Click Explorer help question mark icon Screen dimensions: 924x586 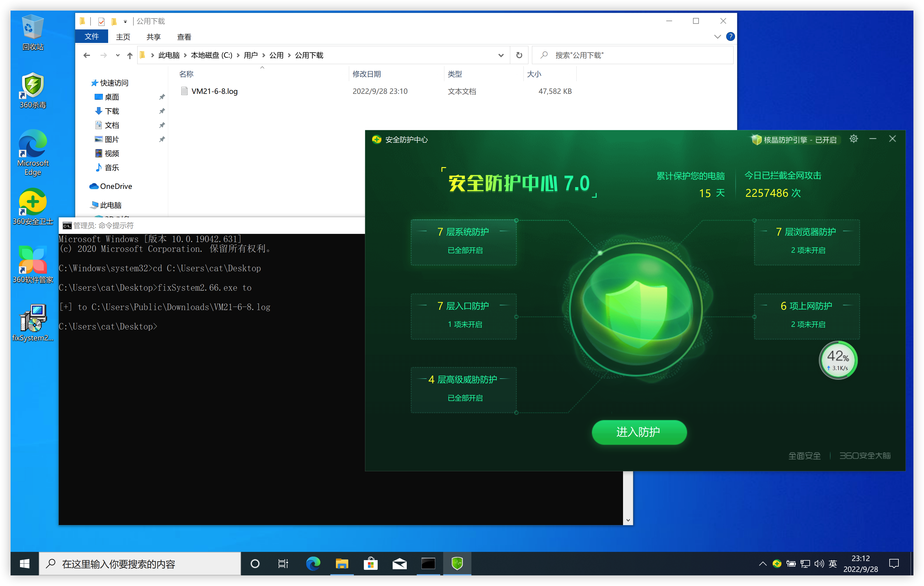pyautogui.click(x=730, y=36)
